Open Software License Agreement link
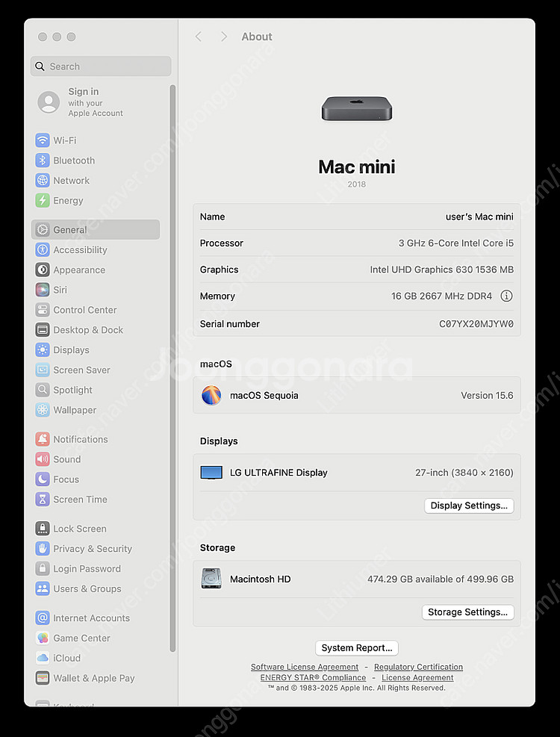Viewport: 560px width, 737px height. pyautogui.click(x=304, y=667)
